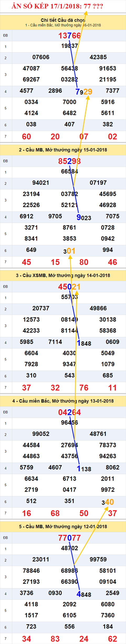The height and width of the screenshot is (644, 126).
Task: Click second prize number 42385
Action: click(98, 57)
